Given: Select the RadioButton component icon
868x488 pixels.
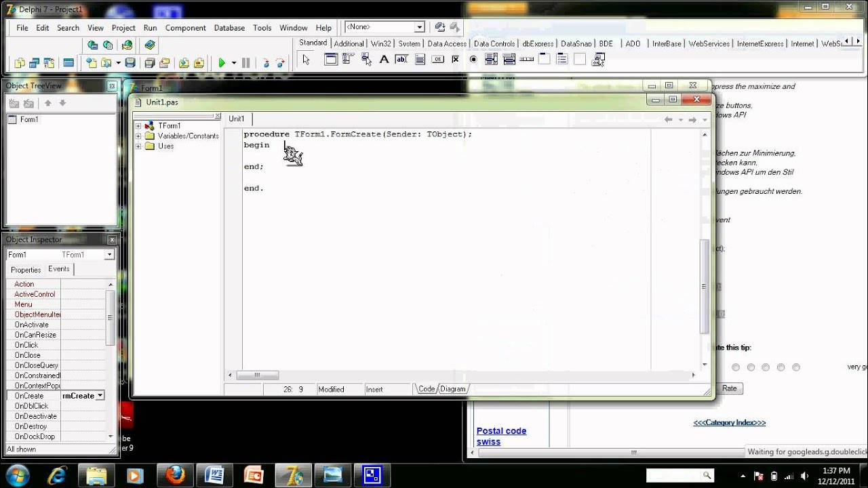Looking at the screenshot, I should tap(473, 60).
